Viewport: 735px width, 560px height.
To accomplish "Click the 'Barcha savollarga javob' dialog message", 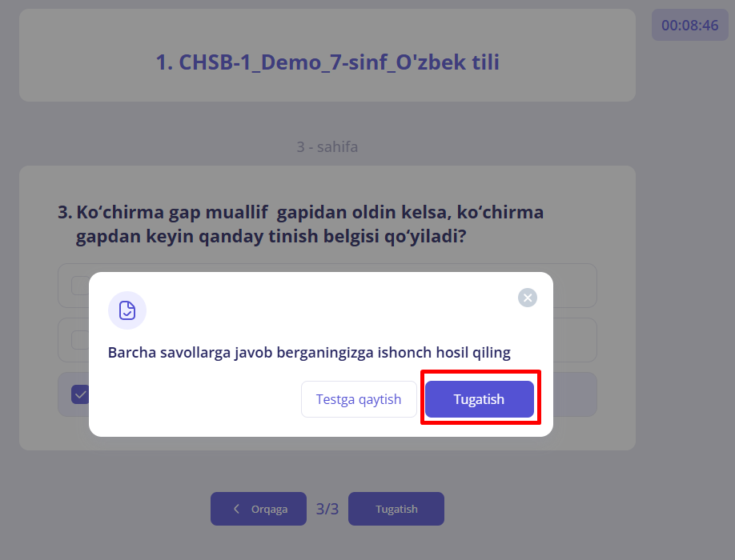I will pos(309,352).
